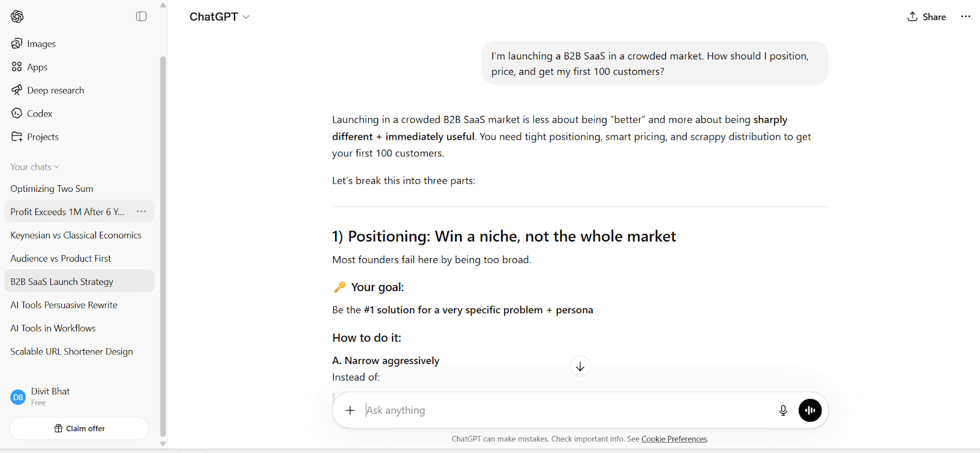
Task: Jump to latest message with the down arrow
Action: (x=579, y=366)
